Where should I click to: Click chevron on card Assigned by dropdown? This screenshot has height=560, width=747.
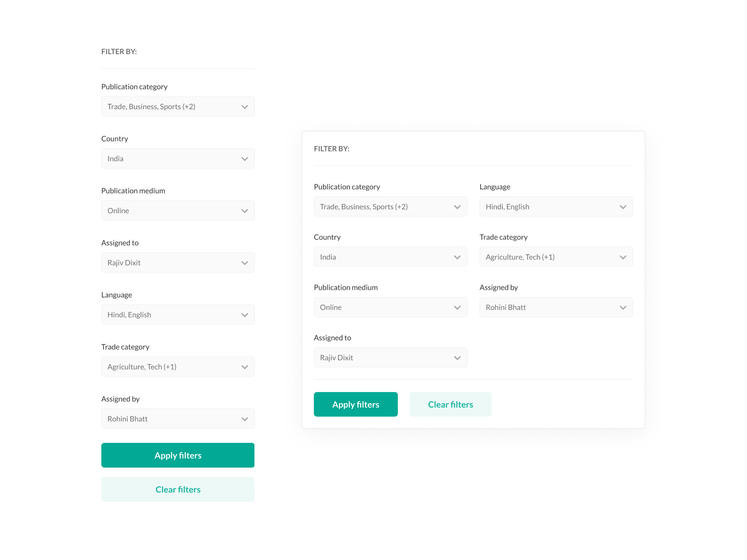point(623,308)
